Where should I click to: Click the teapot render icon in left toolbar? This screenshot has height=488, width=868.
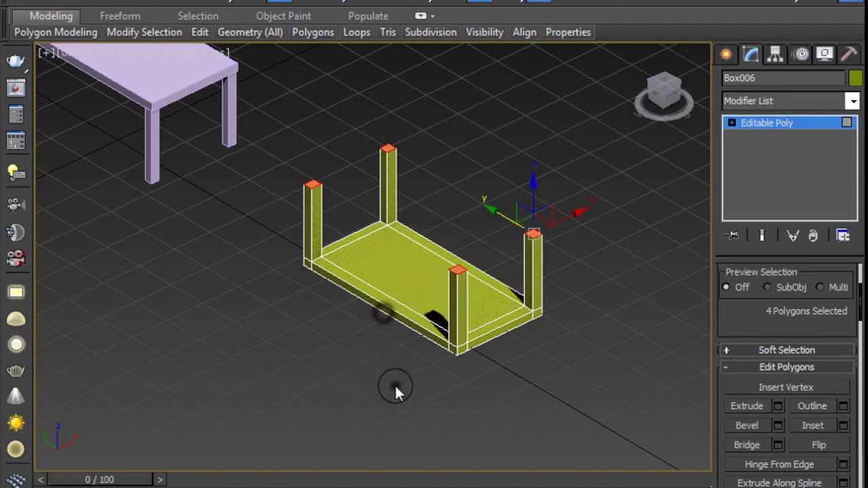[16, 61]
